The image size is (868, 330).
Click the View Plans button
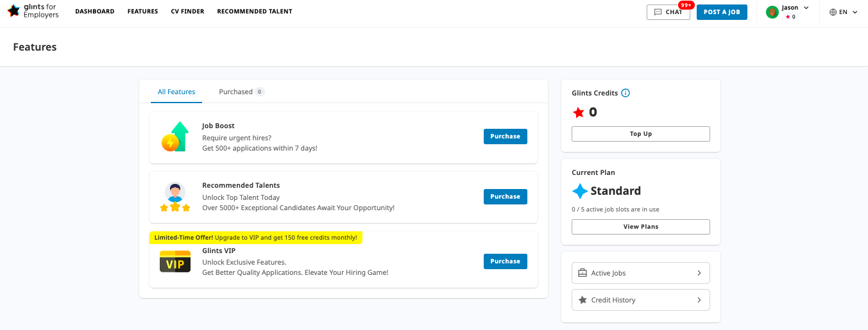pos(641,227)
